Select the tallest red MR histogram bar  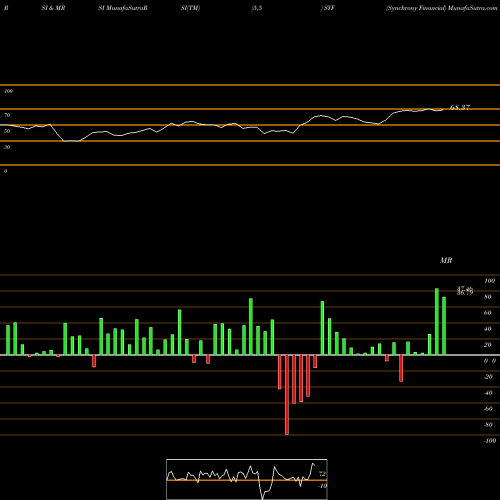coord(287,395)
